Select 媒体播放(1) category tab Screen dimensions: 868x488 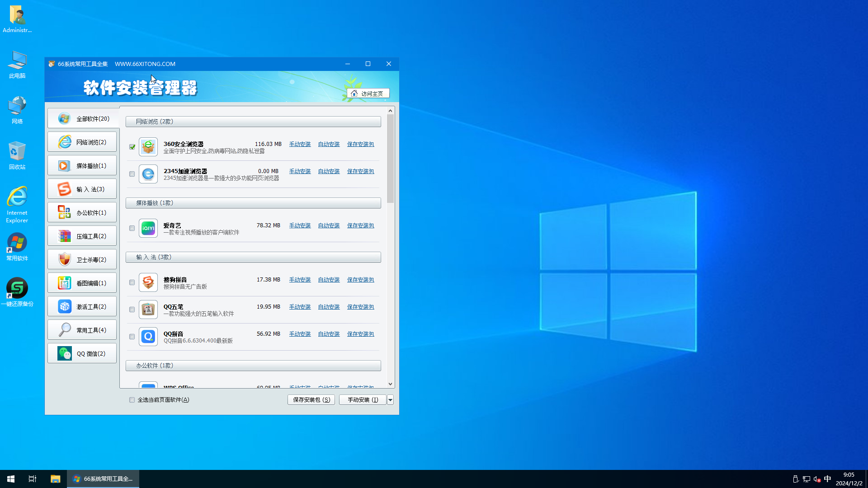coord(82,165)
